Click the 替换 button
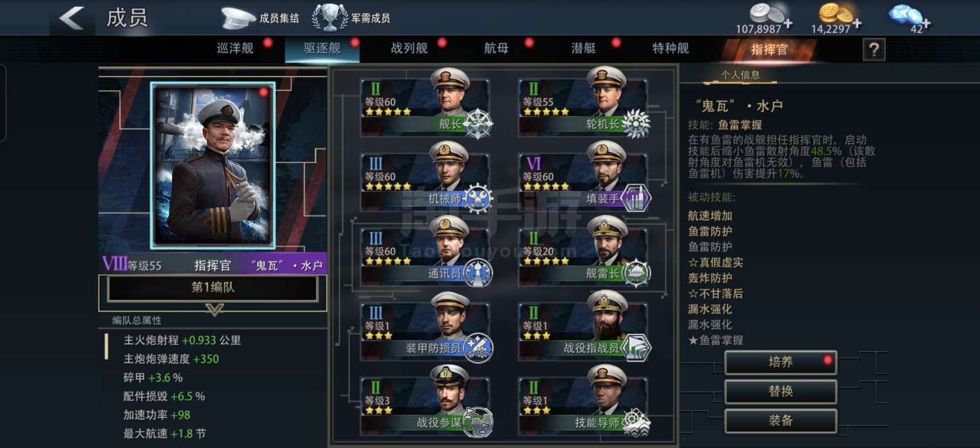The image size is (980, 448). coord(780,391)
